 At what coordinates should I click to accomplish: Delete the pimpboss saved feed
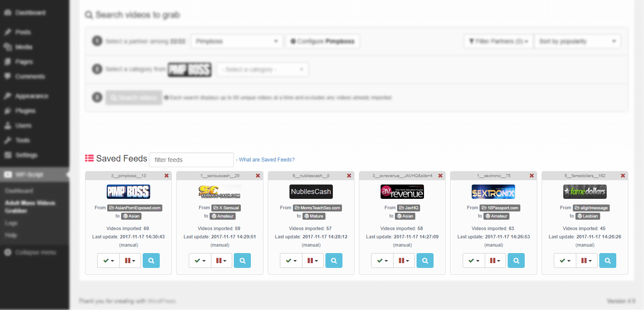167,176
